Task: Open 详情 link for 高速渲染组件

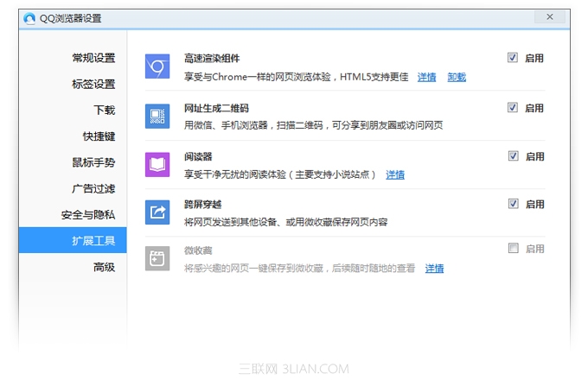Action: tap(427, 77)
